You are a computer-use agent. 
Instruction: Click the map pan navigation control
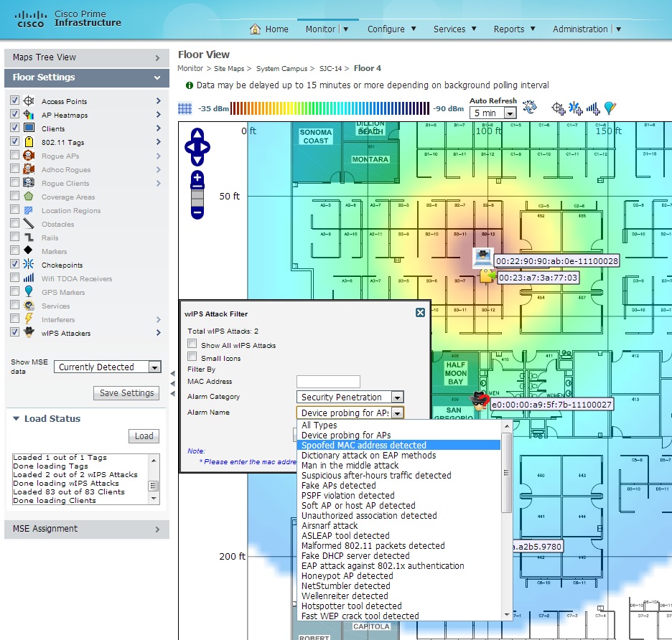197,146
